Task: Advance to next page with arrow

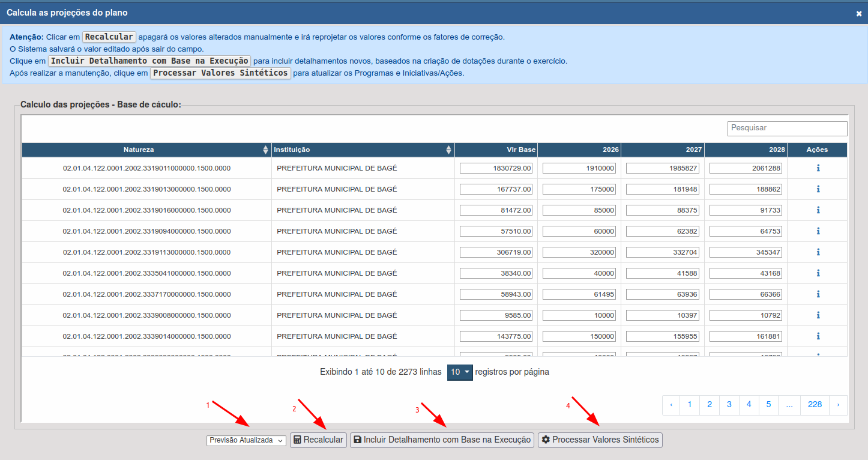Action: coord(838,405)
